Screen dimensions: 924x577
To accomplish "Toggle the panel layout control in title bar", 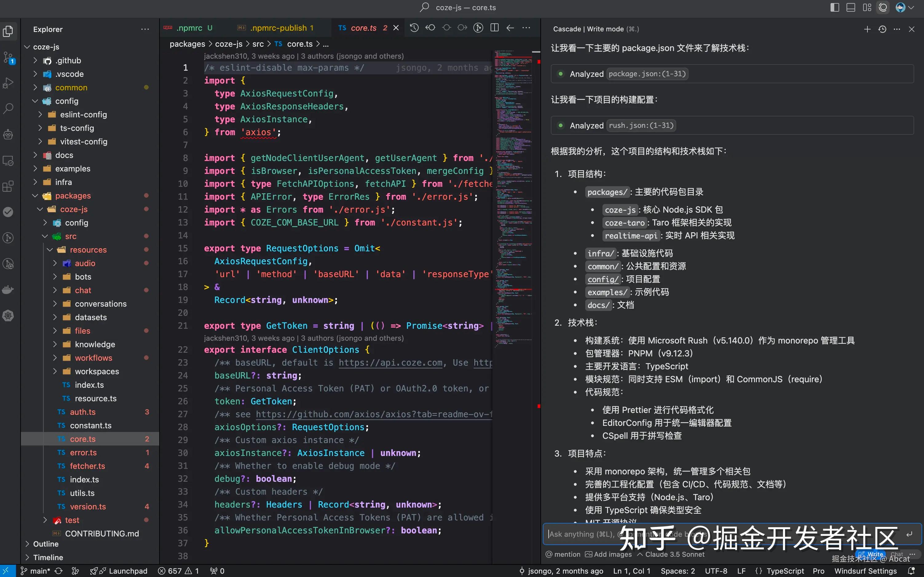I will [850, 7].
